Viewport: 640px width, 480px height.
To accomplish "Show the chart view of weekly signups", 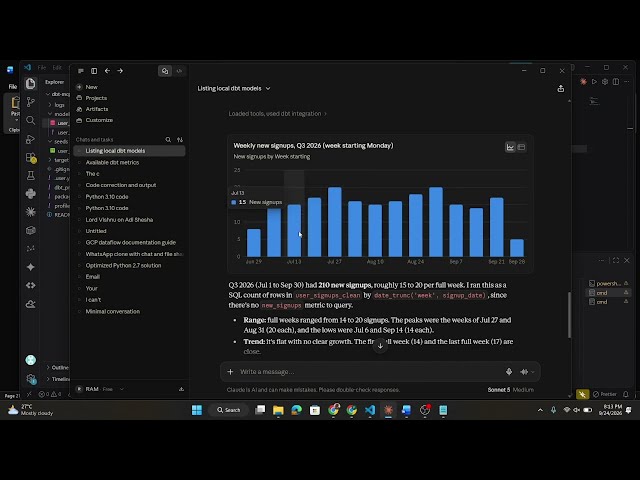I will (510, 147).
